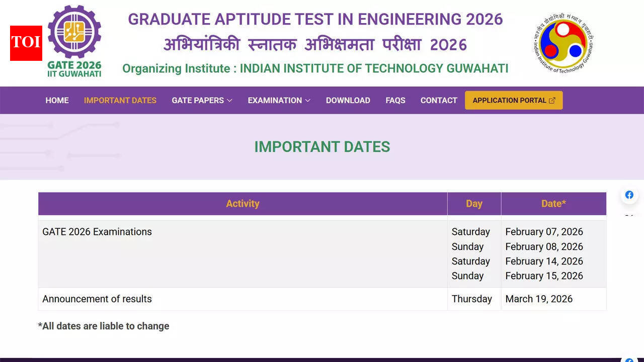Open the Important Dates menu item

[120, 101]
